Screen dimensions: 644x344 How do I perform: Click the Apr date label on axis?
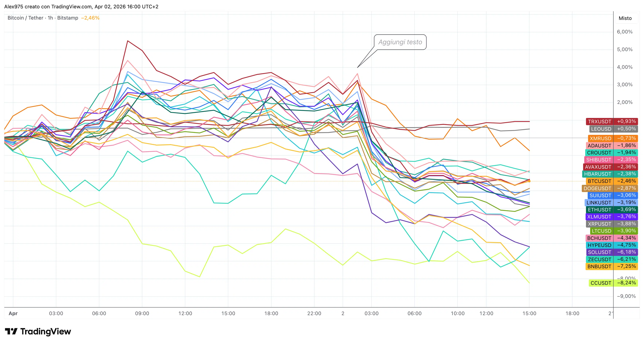point(13,313)
